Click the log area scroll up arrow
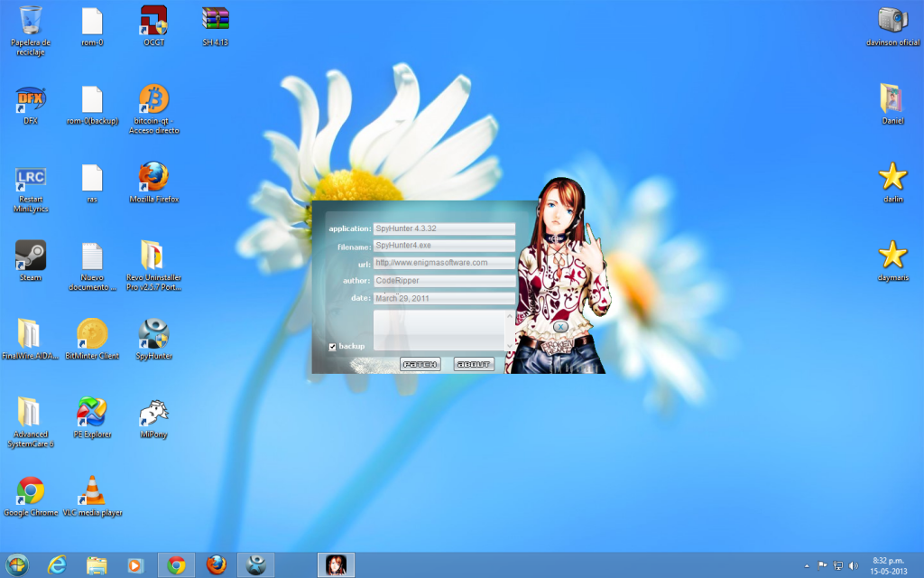The height and width of the screenshot is (578, 924). point(510,316)
